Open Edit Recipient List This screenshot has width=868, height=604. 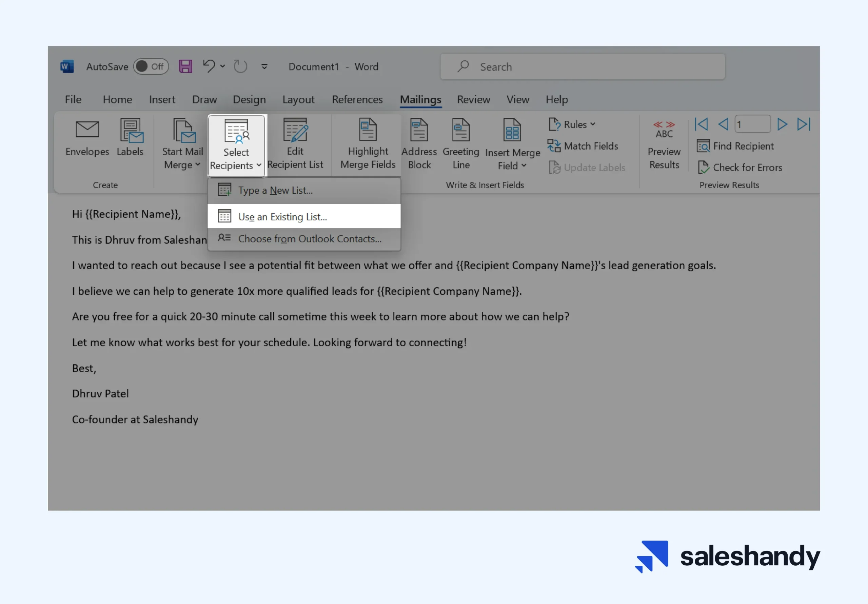click(x=295, y=144)
